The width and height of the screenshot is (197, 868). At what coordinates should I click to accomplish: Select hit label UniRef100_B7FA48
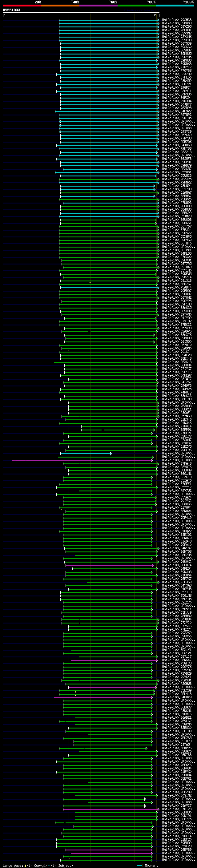[176, 464]
